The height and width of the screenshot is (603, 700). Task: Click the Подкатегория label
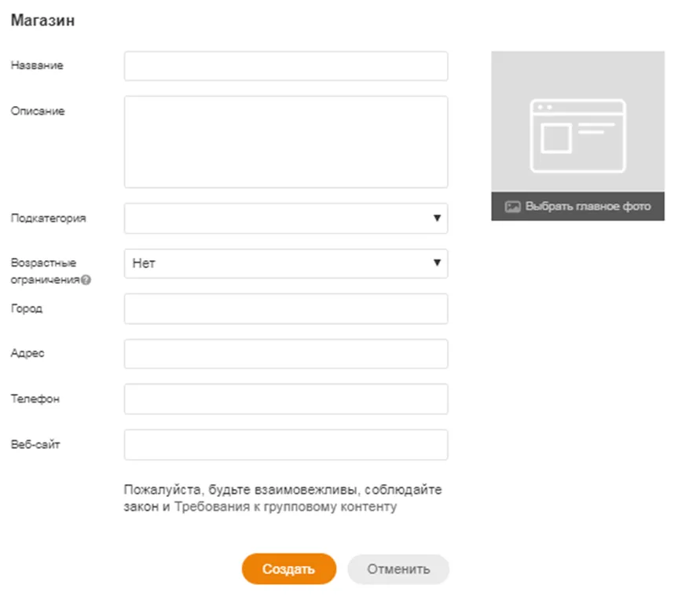[48, 218]
